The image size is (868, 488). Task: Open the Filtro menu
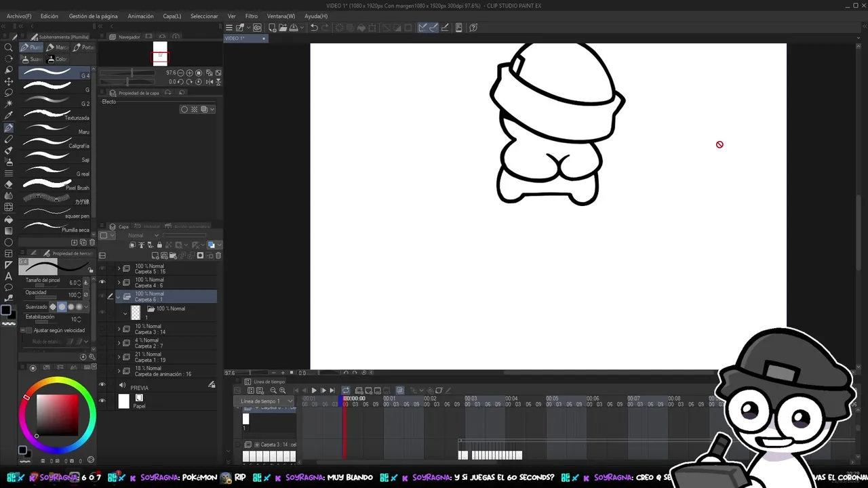(251, 16)
